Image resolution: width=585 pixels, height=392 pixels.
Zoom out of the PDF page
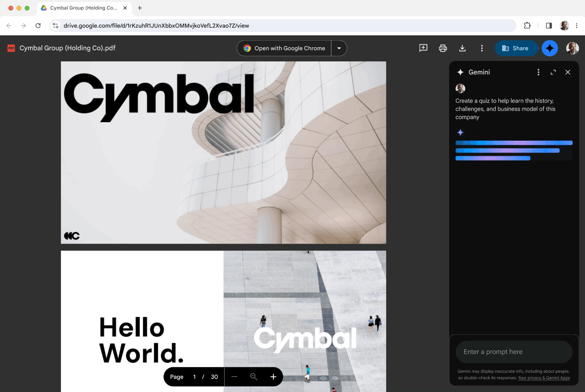coord(234,377)
